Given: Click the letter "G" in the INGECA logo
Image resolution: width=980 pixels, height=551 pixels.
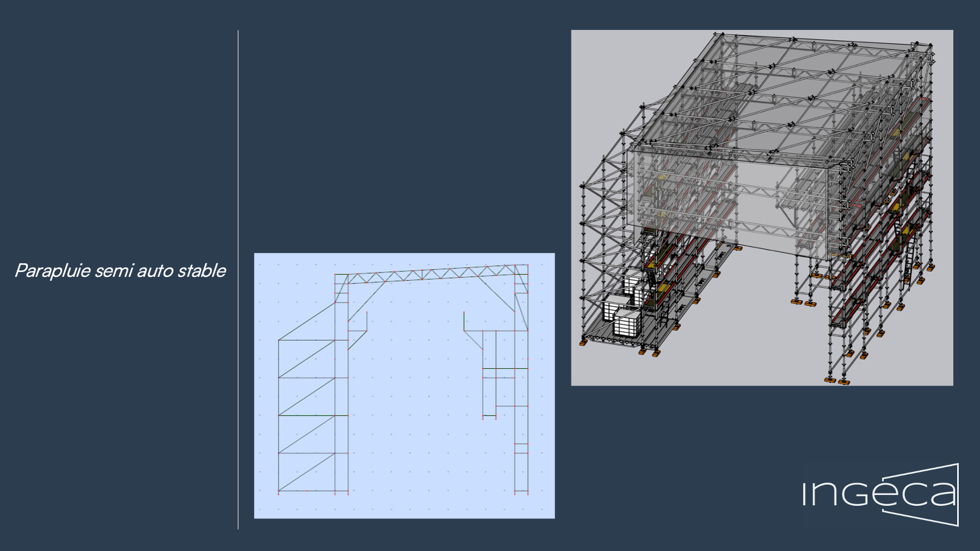Looking at the screenshot, I should coord(856,494).
